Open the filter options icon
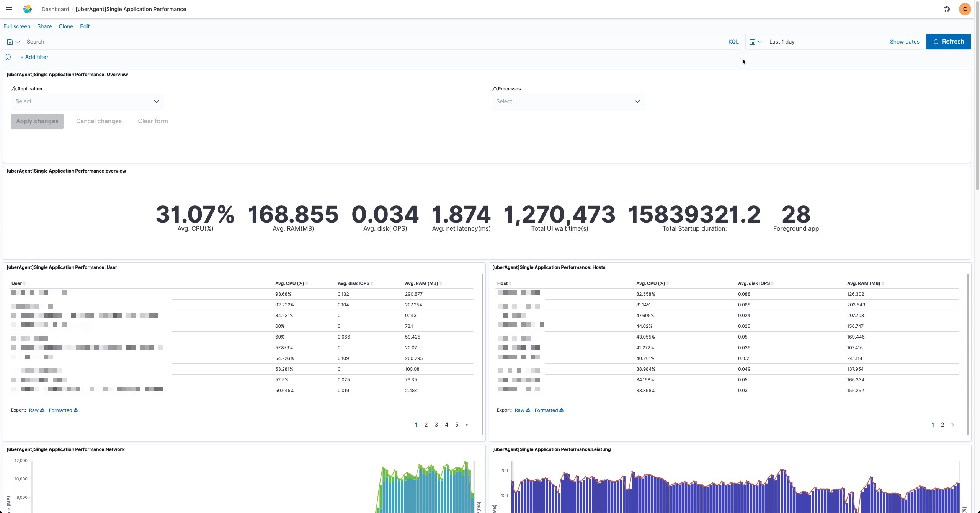This screenshot has height=513, width=980. pyautogui.click(x=8, y=57)
